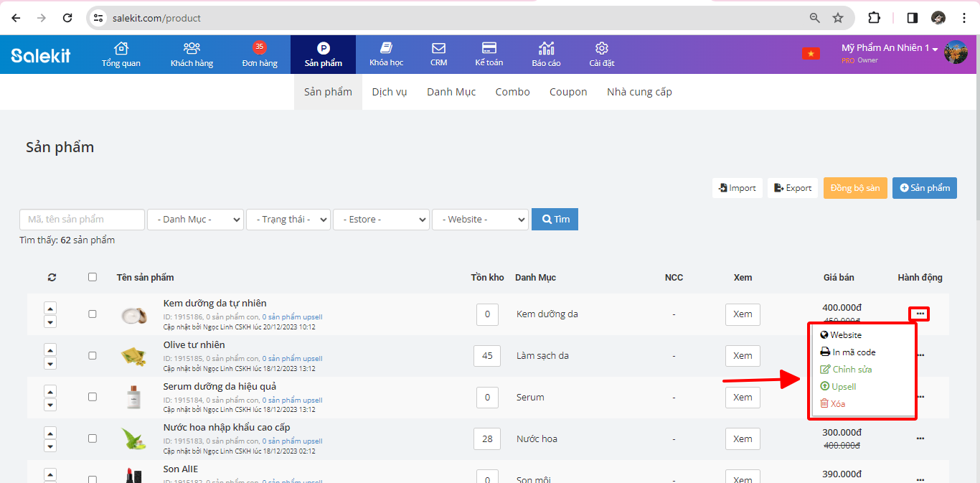This screenshot has width=980, height=483.
Task: Click the CRM envelope icon
Action: [438, 49]
